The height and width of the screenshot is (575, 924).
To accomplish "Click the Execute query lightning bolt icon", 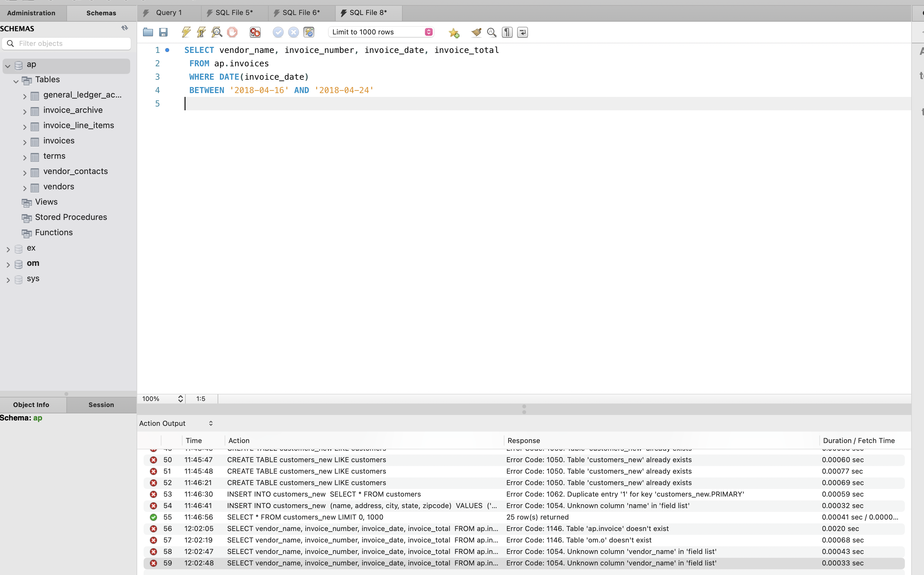I will (186, 32).
